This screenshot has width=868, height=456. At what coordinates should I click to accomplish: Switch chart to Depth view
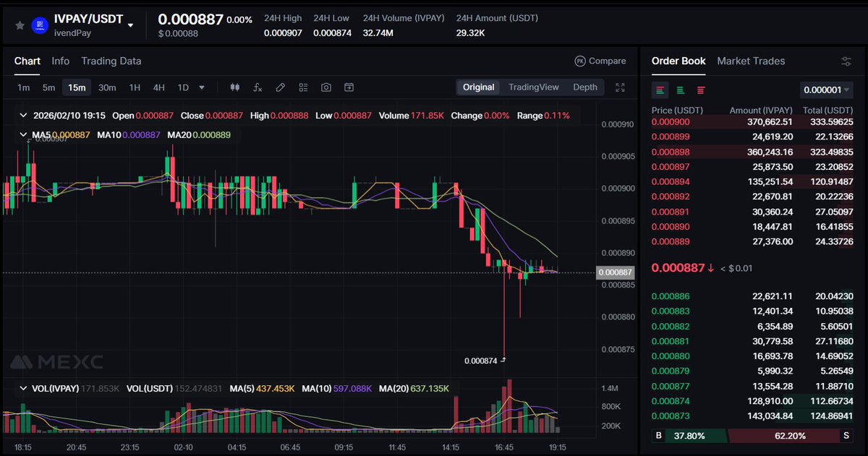pos(585,87)
